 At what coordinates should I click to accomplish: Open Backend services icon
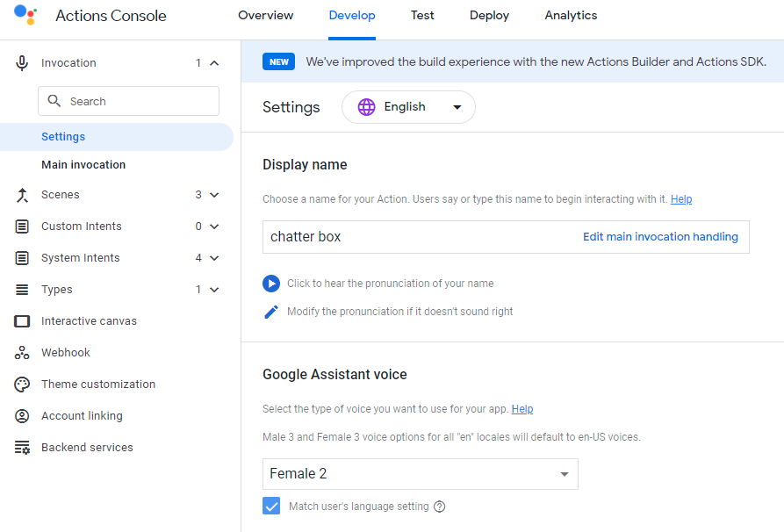pyautogui.click(x=20, y=447)
